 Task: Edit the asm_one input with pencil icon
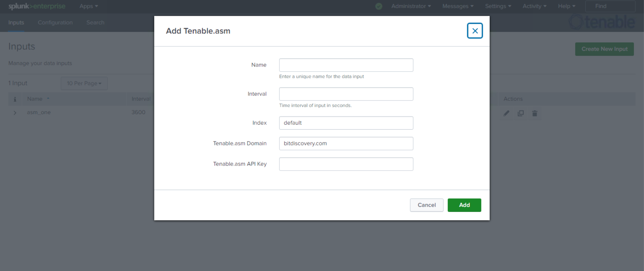pos(506,114)
